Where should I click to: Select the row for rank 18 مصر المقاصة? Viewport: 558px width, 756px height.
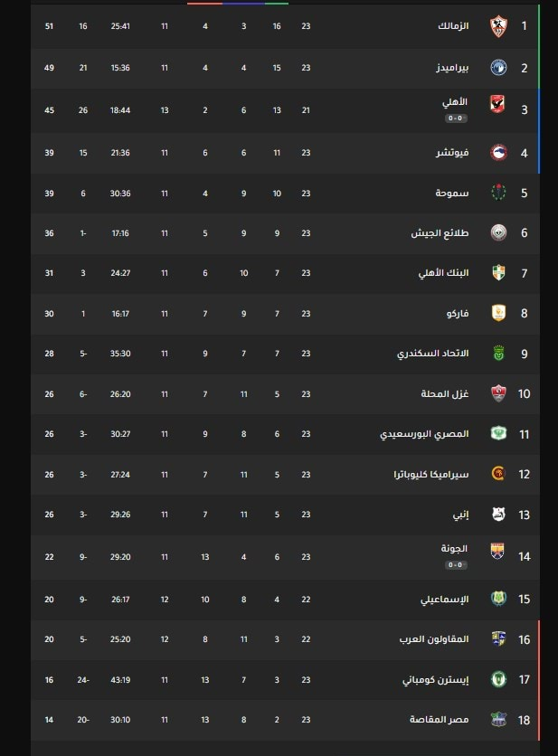(285, 720)
